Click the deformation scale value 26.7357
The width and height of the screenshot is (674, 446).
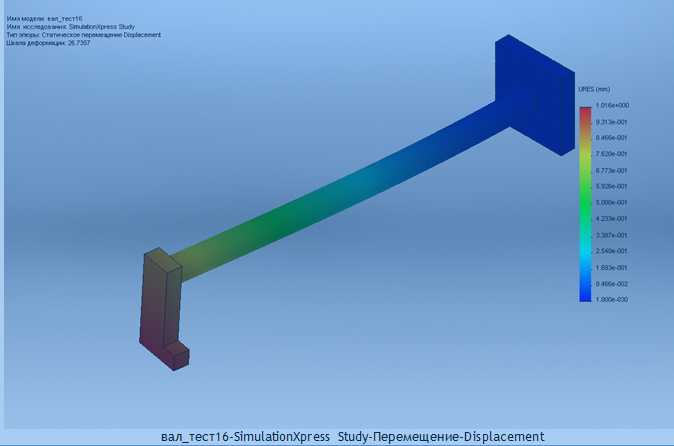click(79, 43)
